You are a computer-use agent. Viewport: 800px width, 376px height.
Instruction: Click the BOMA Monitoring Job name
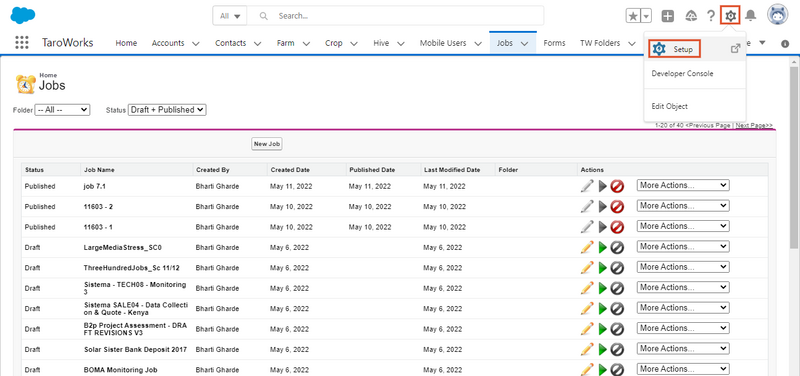click(x=120, y=370)
